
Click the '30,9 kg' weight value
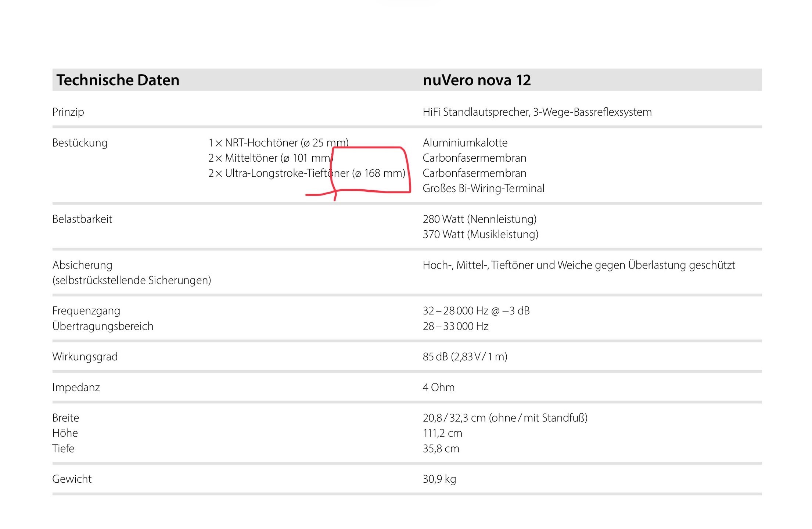point(439,479)
